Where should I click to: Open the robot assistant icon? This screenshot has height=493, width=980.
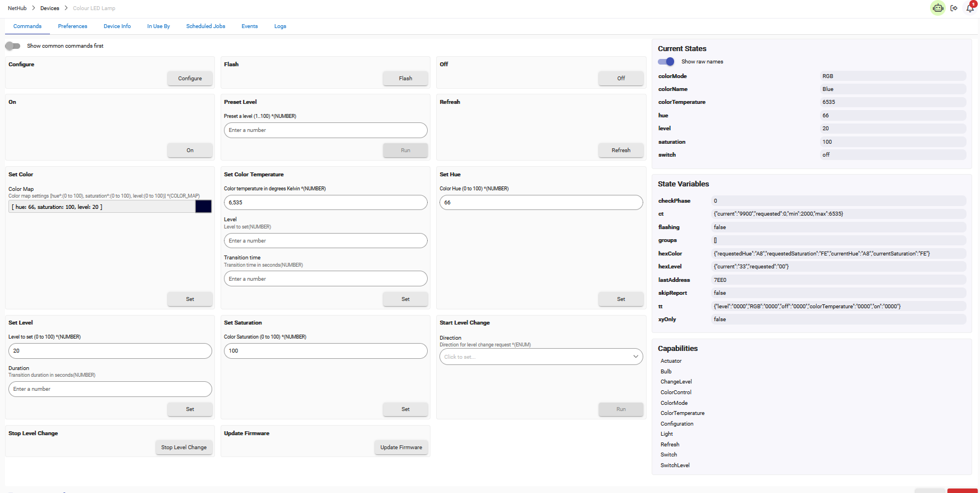(938, 8)
